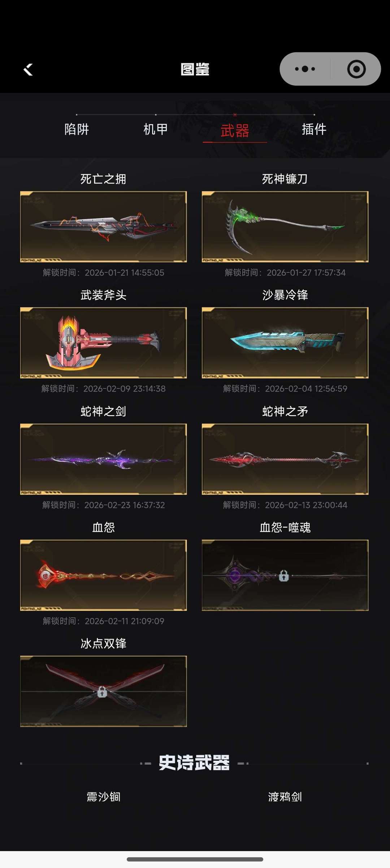Open the 死神镰刀 scythe card

[x=285, y=226]
